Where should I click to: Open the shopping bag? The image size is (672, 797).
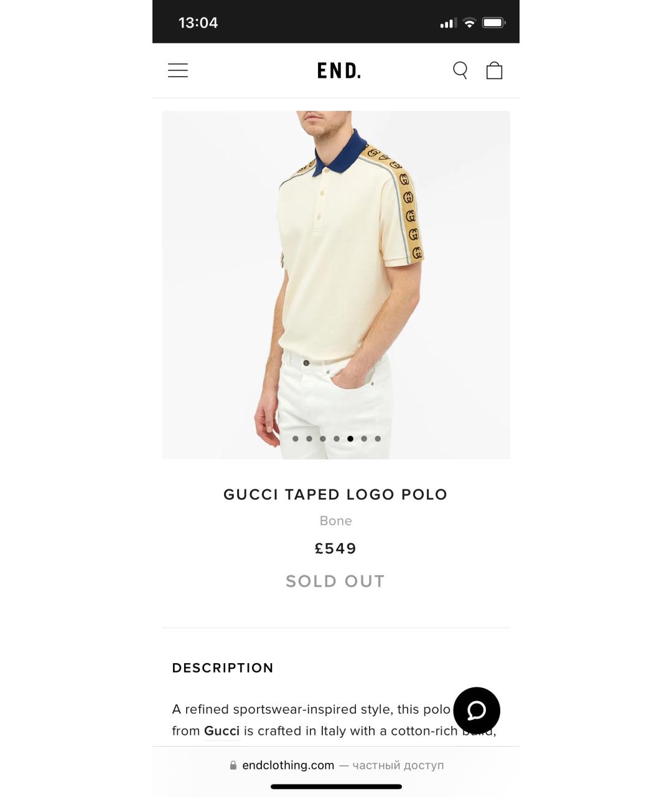pyautogui.click(x=494, y=70)
